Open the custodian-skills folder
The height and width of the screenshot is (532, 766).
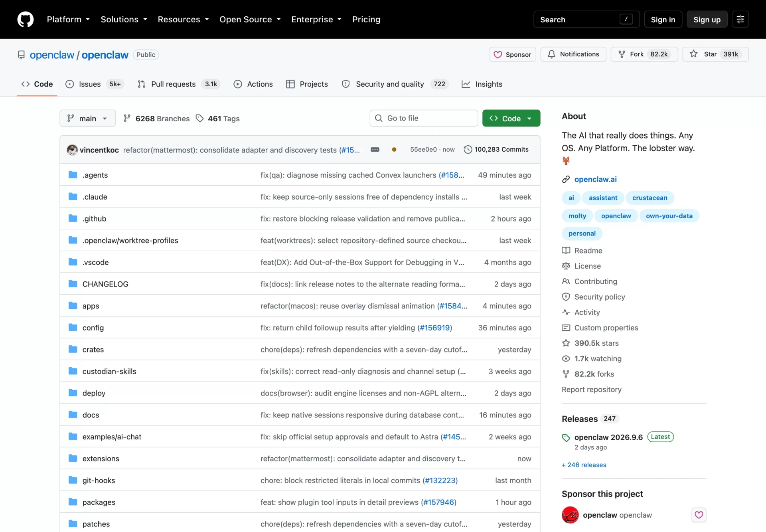point(109,371)
